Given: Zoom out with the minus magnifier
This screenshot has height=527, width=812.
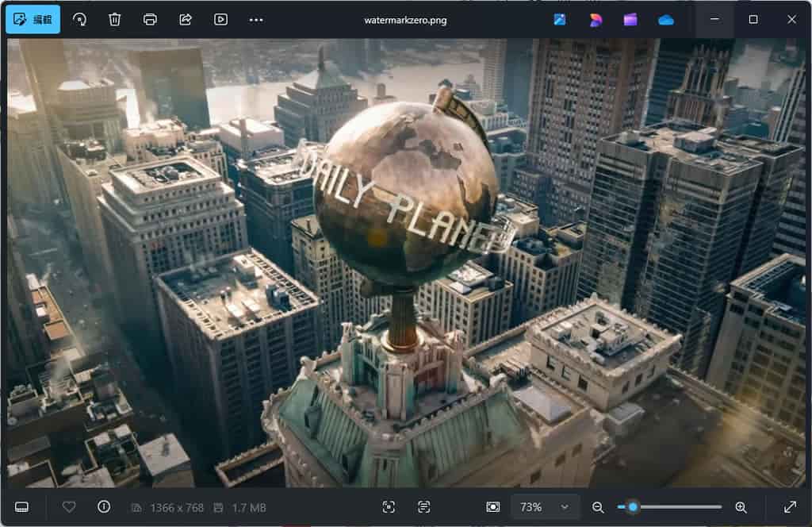Looking at the screenshot, I should 598,507.
